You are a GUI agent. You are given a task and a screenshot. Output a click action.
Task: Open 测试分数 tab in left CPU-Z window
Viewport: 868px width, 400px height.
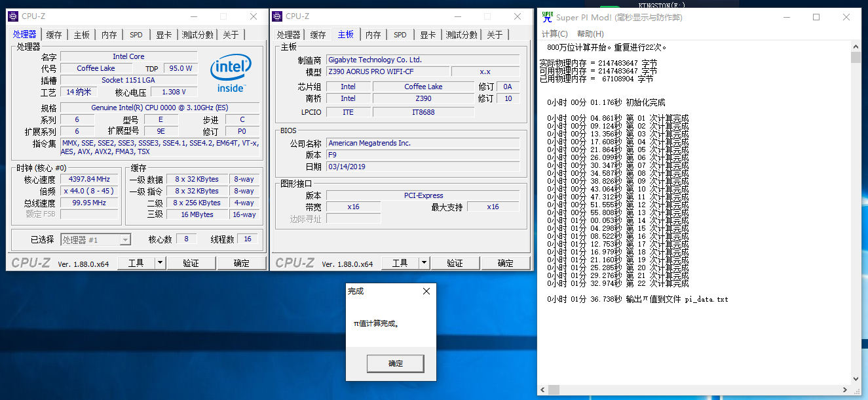point(197,35)
